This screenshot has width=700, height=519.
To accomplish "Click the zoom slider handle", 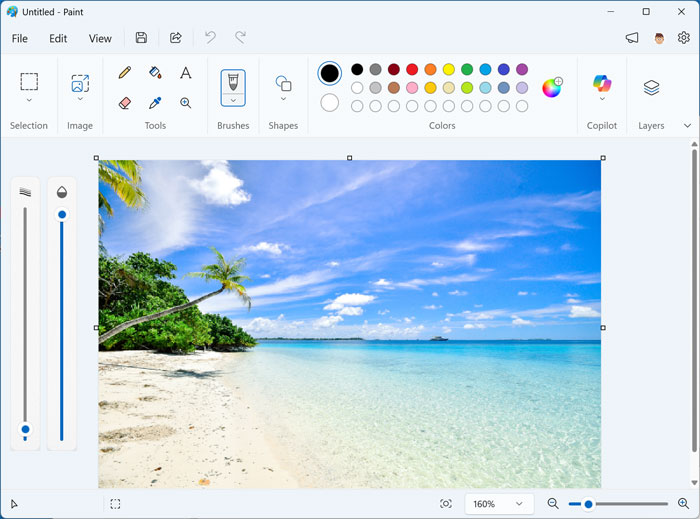I will coord(588,504).
